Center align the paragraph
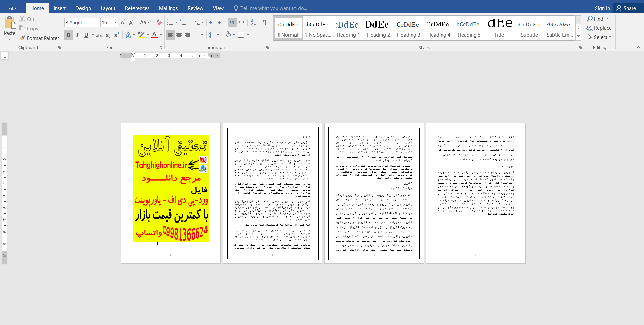 [179, 35]
